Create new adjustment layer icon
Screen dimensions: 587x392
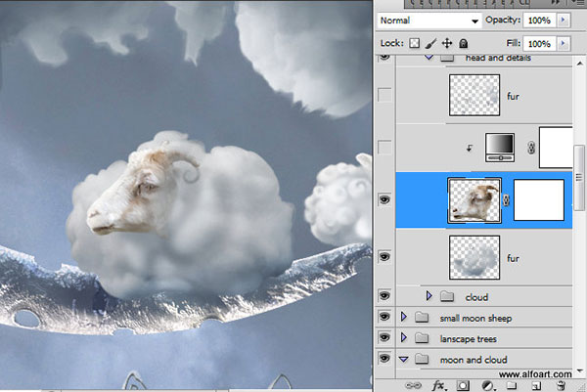[487, 385]
